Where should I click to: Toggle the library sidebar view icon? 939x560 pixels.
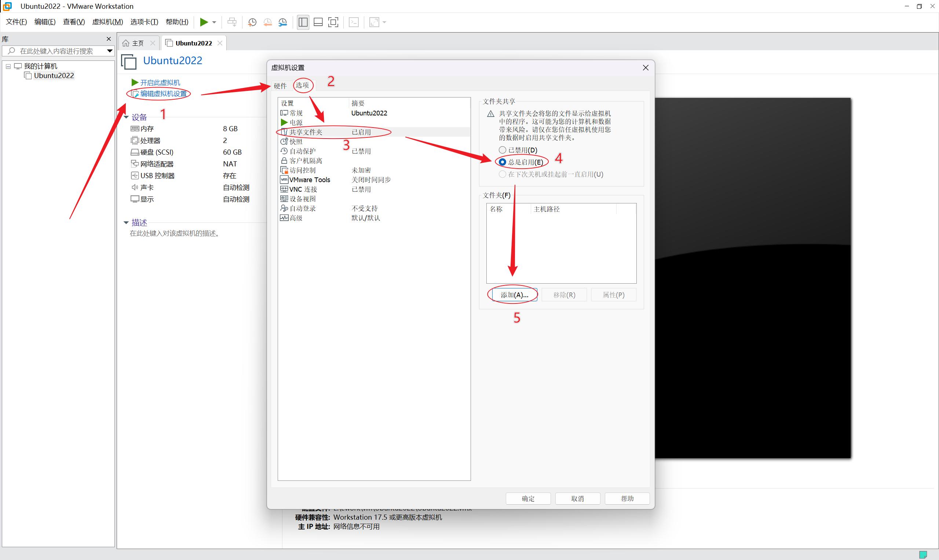[303, 22]
